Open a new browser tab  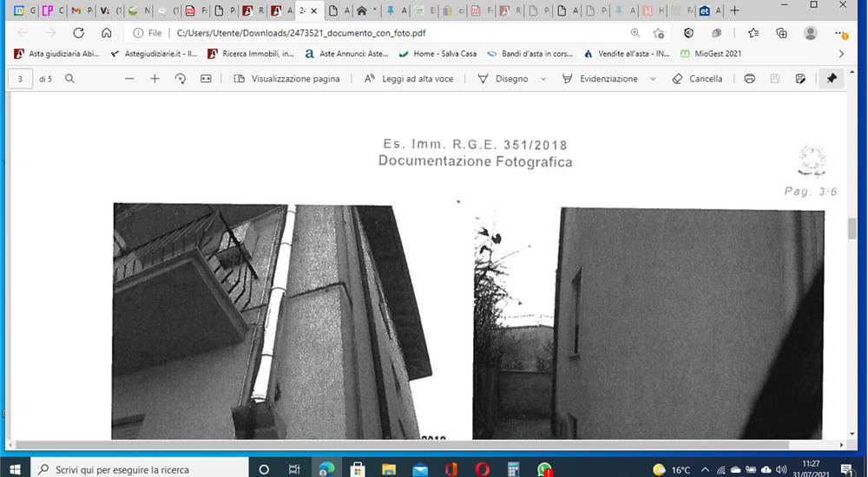[734, 10]
